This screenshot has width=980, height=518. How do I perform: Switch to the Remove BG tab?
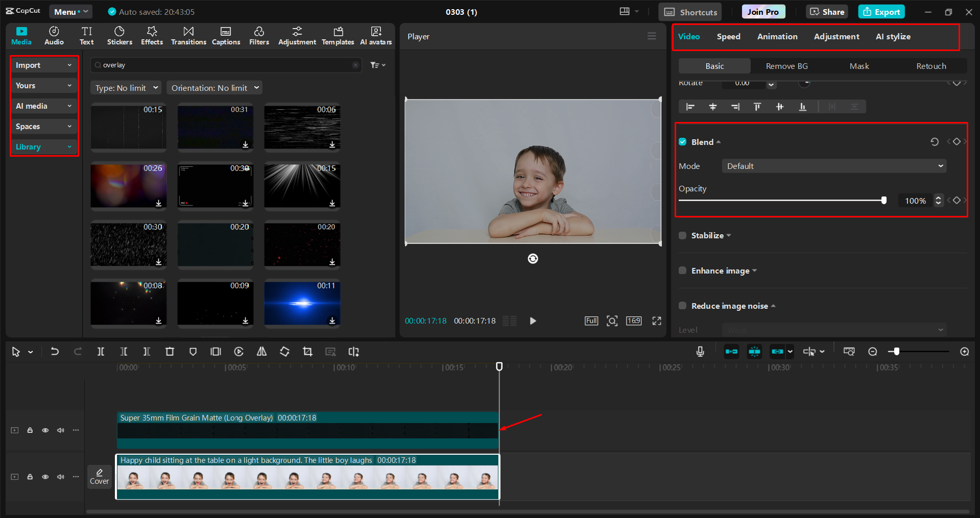click(786, 66)
